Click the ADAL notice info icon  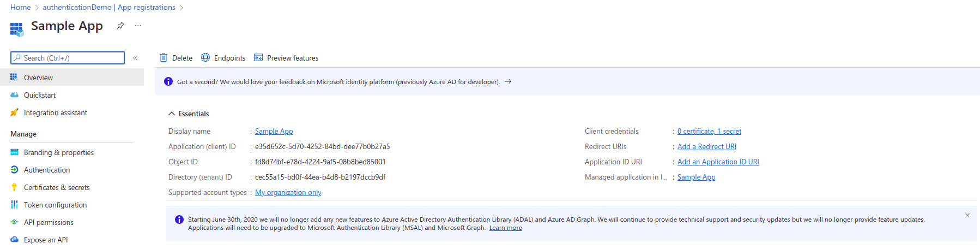[179, 220]
